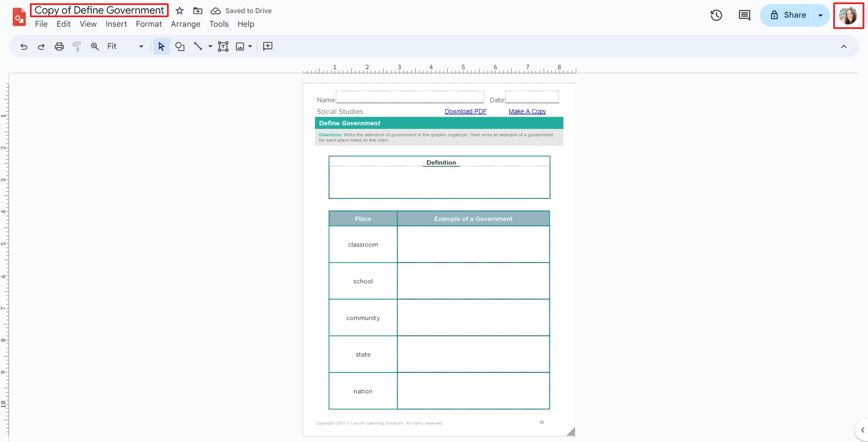Click the Insert image icon
Image resolution: width=868 pixels, height=442 pixels.
click(240, 46)
